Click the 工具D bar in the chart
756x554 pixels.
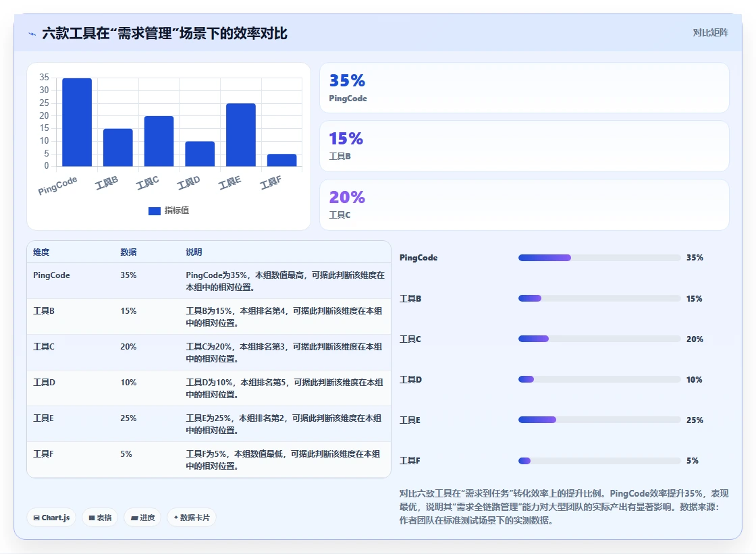click(200, 154)
